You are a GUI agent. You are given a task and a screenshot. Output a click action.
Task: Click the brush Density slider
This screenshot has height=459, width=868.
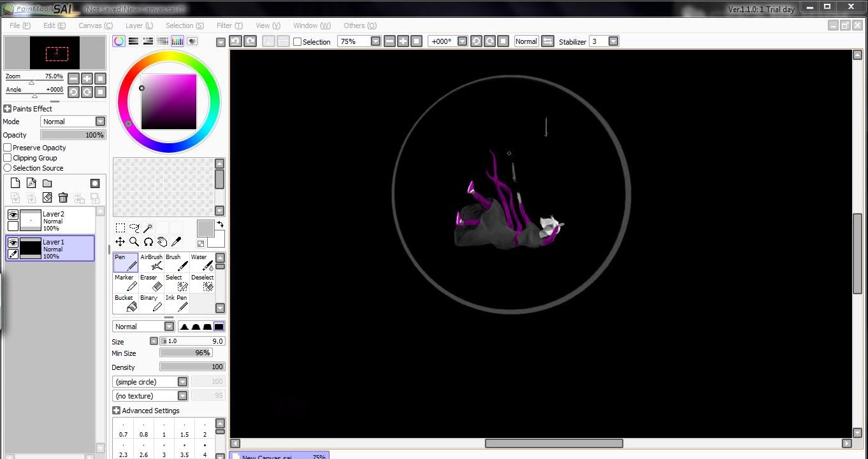(192, 367)
